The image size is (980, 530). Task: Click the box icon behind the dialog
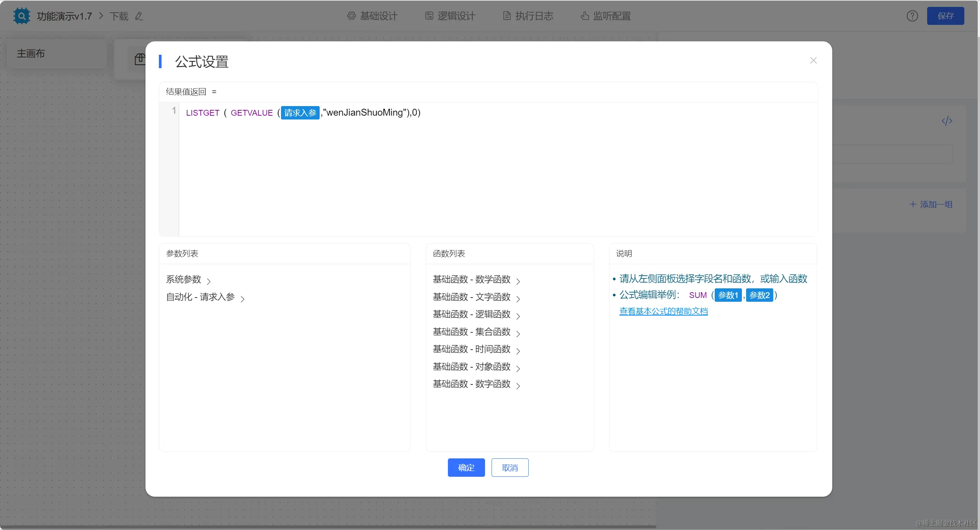pyautogui.click(x=140, y=59)
